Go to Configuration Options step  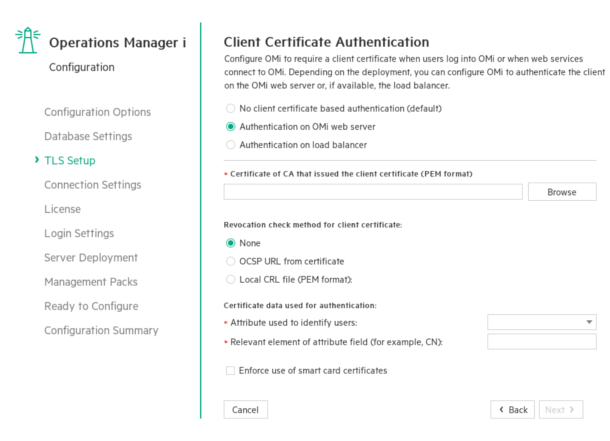point(97,112)
